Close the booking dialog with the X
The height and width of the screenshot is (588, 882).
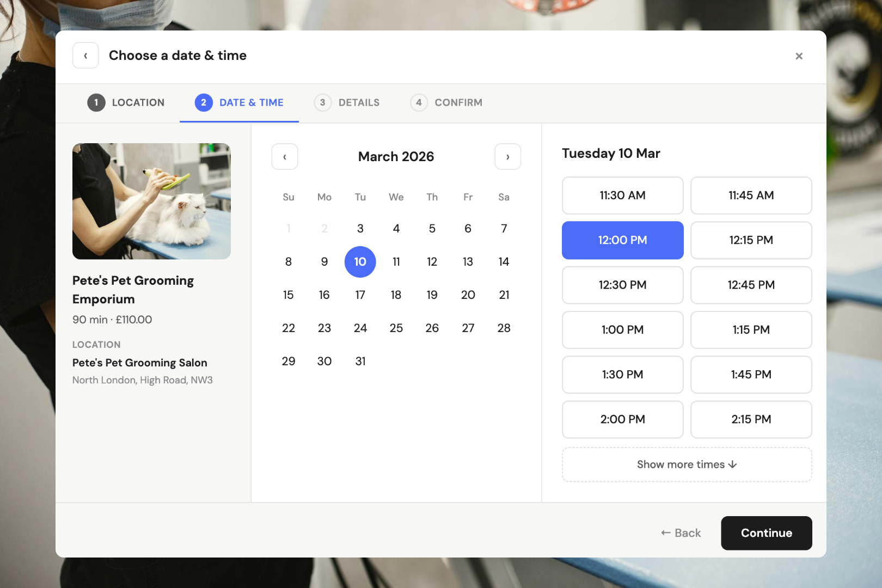(799, 56)
